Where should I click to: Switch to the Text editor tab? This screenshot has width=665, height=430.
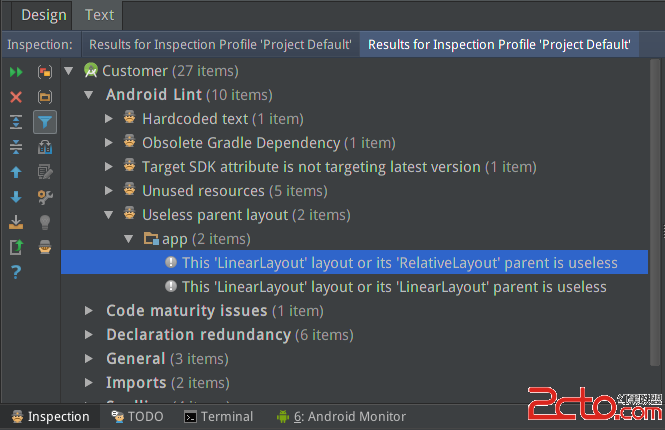[99, 15]
